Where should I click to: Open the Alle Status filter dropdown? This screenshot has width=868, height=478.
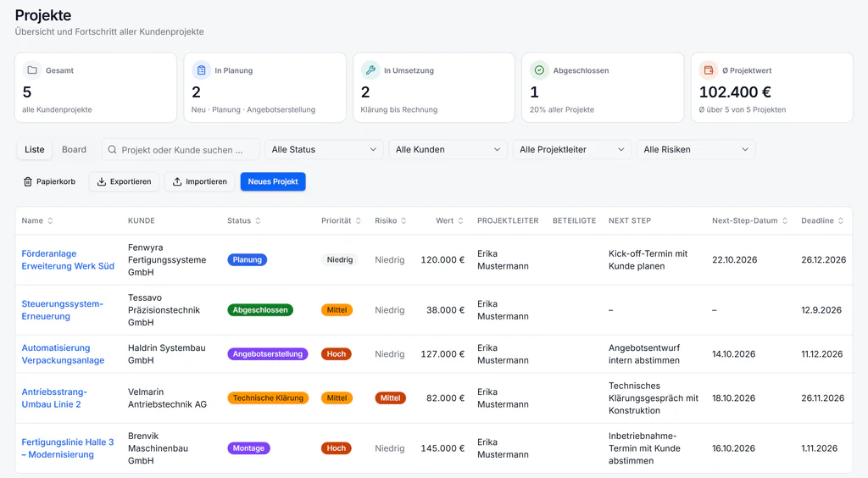[x=324, y=149]
